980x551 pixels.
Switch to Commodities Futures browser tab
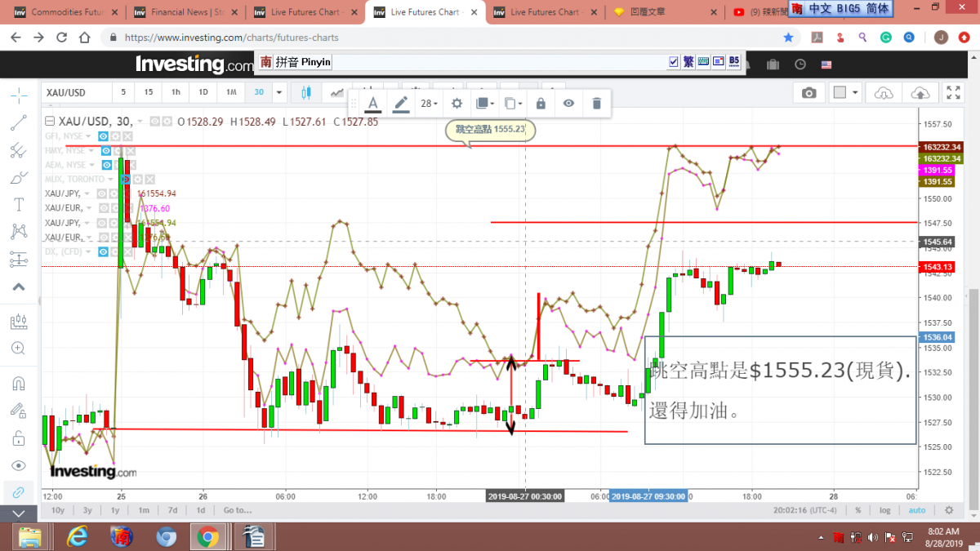click(65, 12)
